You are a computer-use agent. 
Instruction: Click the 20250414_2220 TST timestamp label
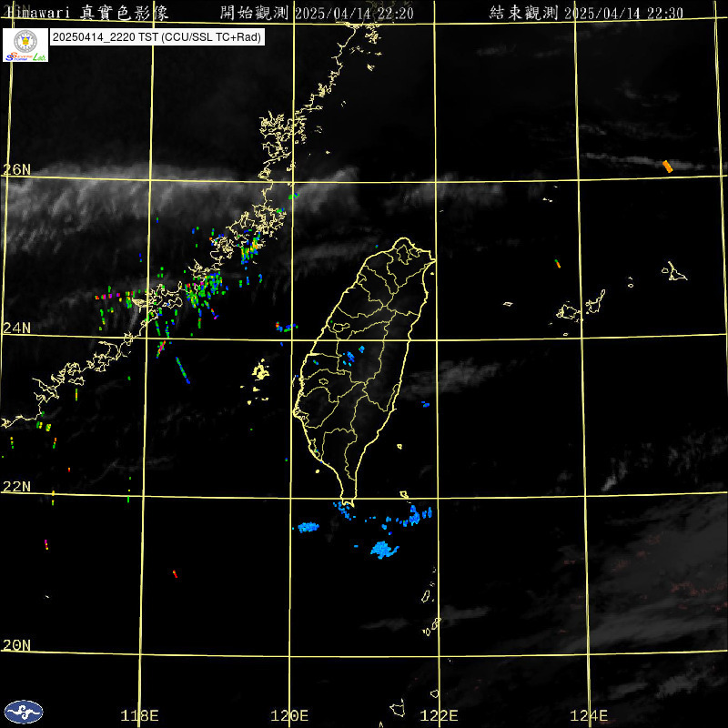pyautogui.click(x=157, y=38)
